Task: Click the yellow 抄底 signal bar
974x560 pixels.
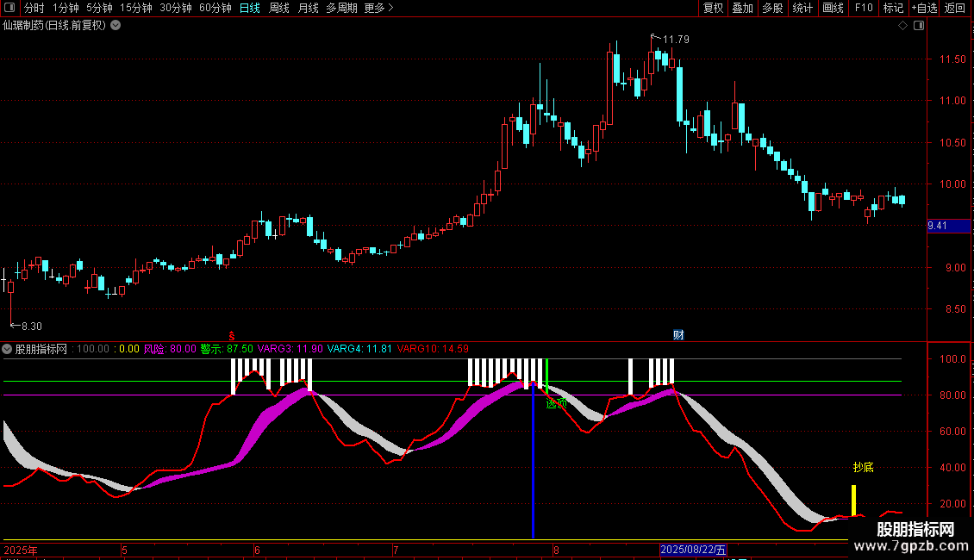Action: coord(853,500)
